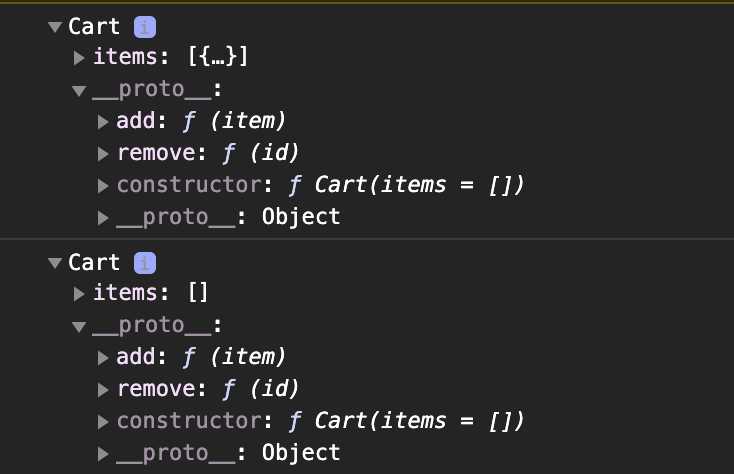
Task: Select the second Cart label text
Action: tap(94, 263)
